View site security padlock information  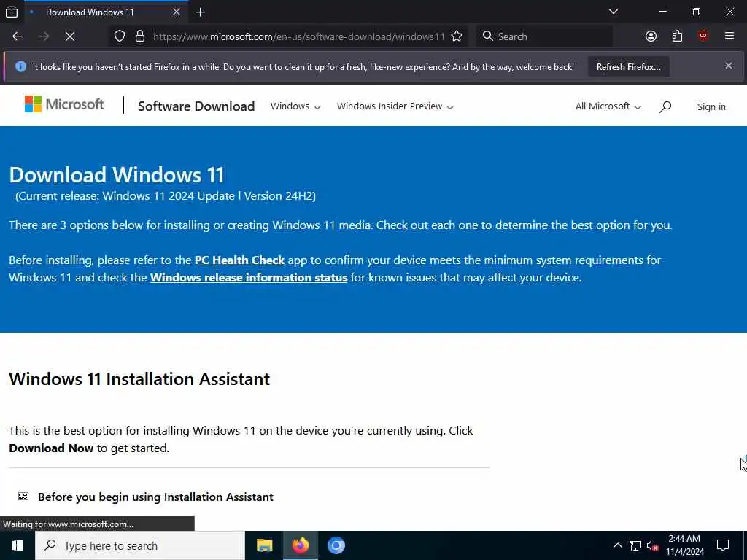139,36
